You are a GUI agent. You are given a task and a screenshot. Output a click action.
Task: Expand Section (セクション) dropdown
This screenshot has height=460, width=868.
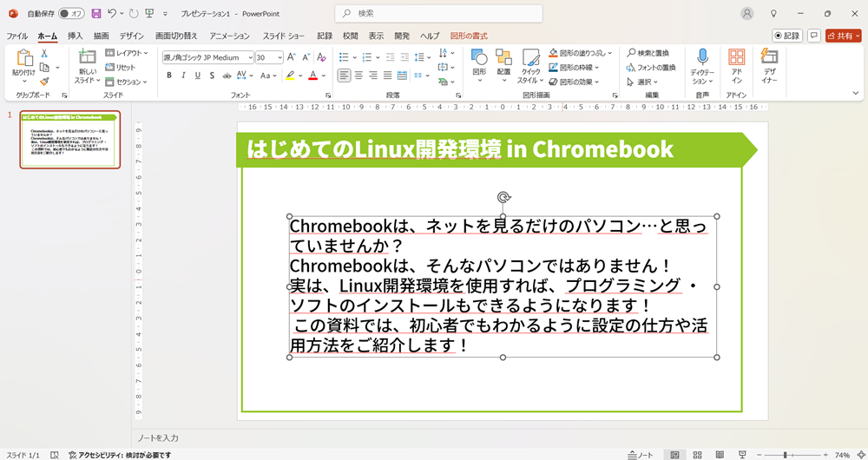pos(126,82)
